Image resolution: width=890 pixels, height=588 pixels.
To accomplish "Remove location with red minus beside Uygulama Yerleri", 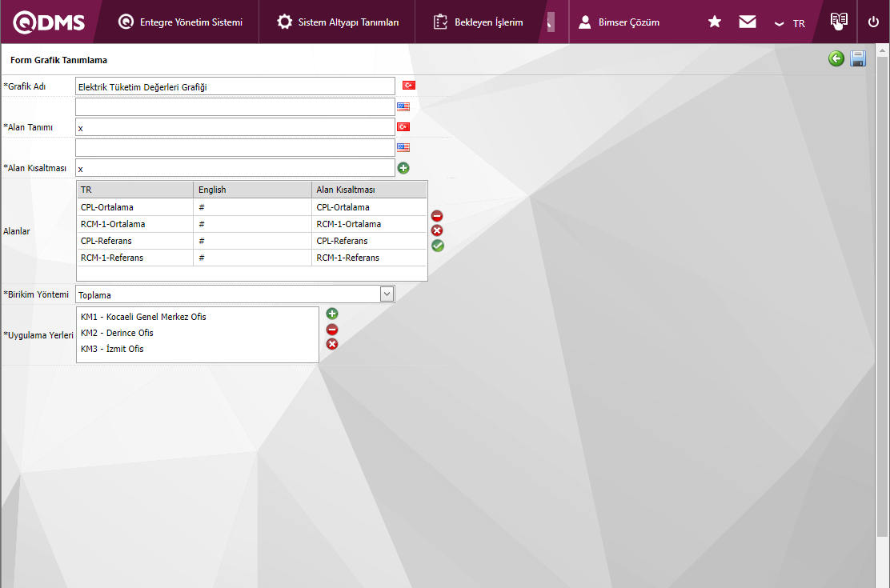I will 332,330.
